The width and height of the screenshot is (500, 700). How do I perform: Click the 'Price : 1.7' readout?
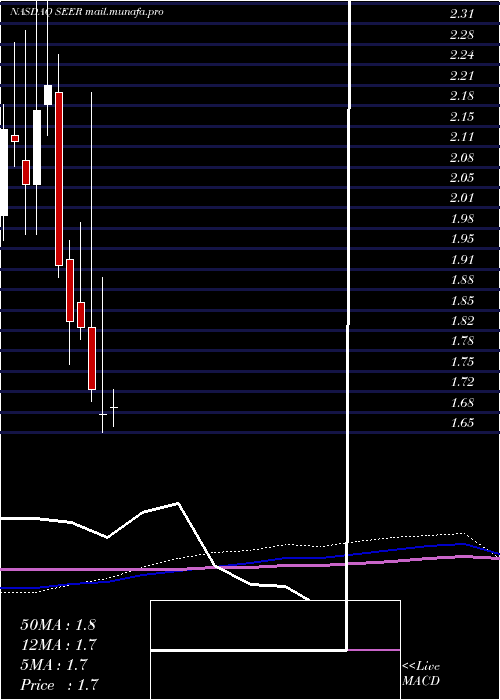click(x=59, y=685)
